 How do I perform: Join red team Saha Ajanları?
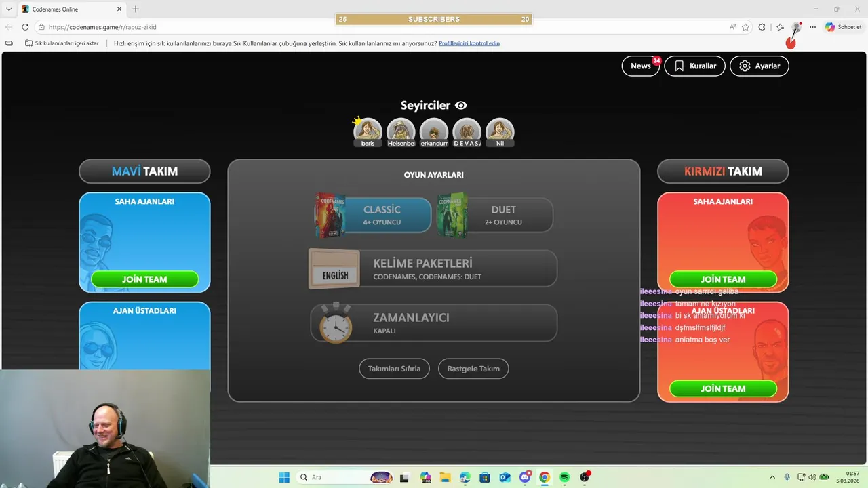coord(723,279)
